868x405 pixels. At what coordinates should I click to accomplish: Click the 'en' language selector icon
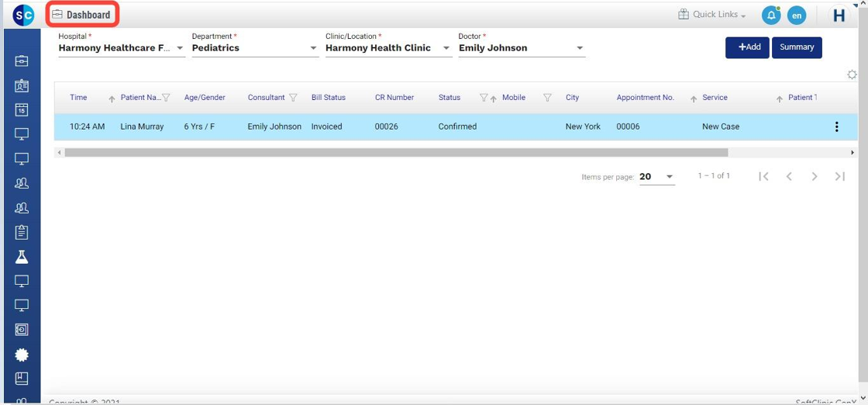coord(797,16)
